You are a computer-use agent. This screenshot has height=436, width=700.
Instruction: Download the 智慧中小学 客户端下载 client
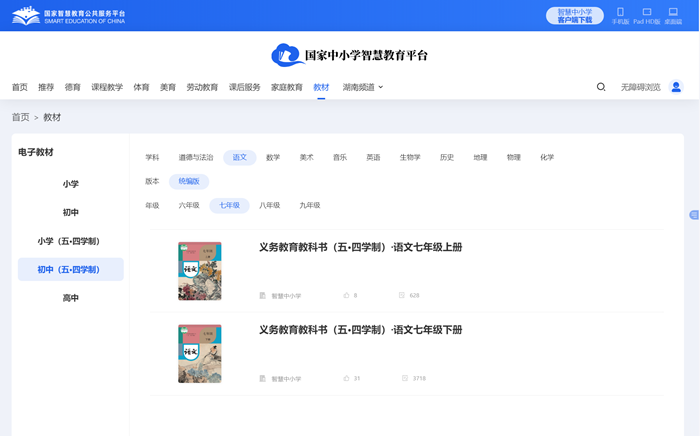click(575, 16)
